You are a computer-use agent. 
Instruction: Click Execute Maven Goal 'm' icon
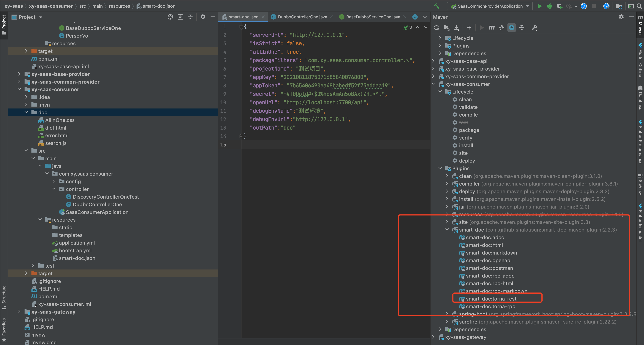(492, 28)
